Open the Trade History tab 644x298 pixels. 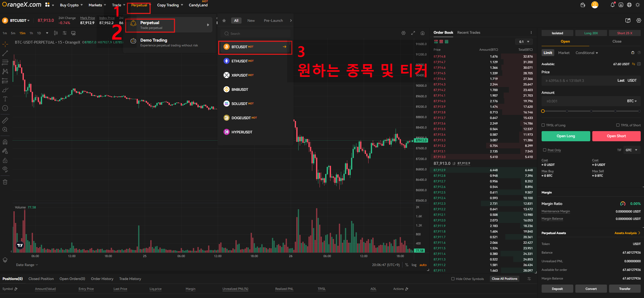[x=130, y=279]
